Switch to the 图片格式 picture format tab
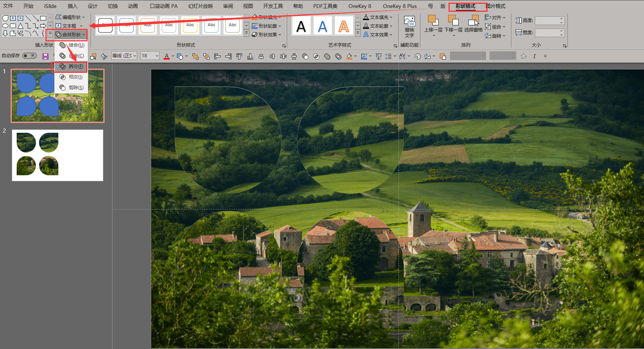The height and width of the screenshot is (349, 644). 496,6
